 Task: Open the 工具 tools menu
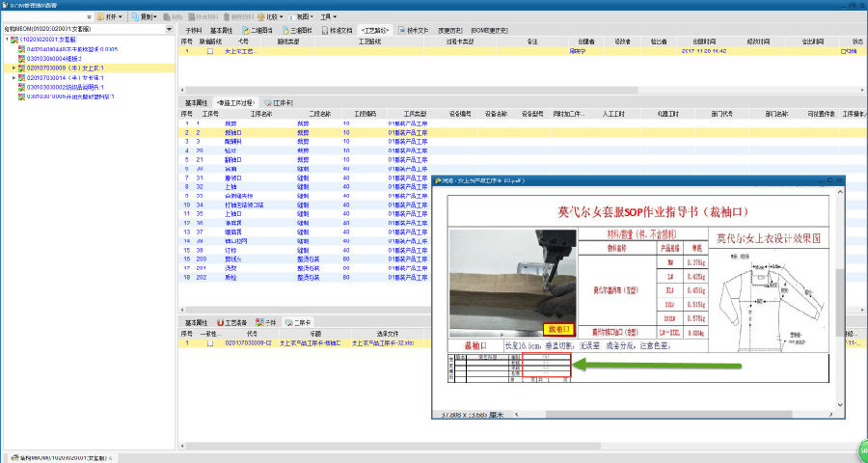[329, 16]
